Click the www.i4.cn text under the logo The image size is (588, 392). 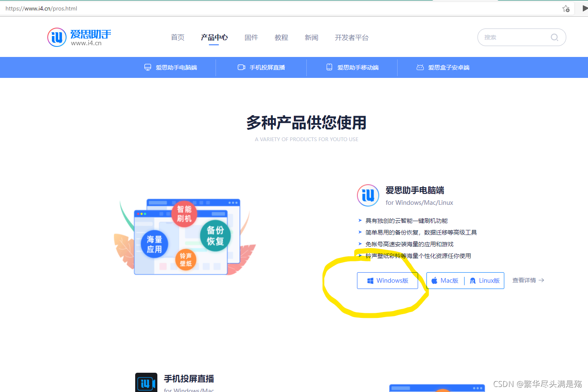86,43
